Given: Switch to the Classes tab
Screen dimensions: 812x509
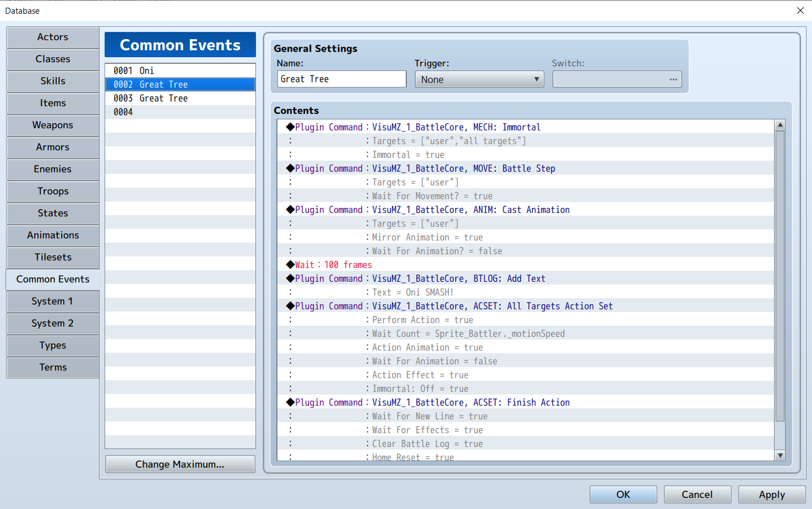Looking at the screenshot, I should [53, 59].
